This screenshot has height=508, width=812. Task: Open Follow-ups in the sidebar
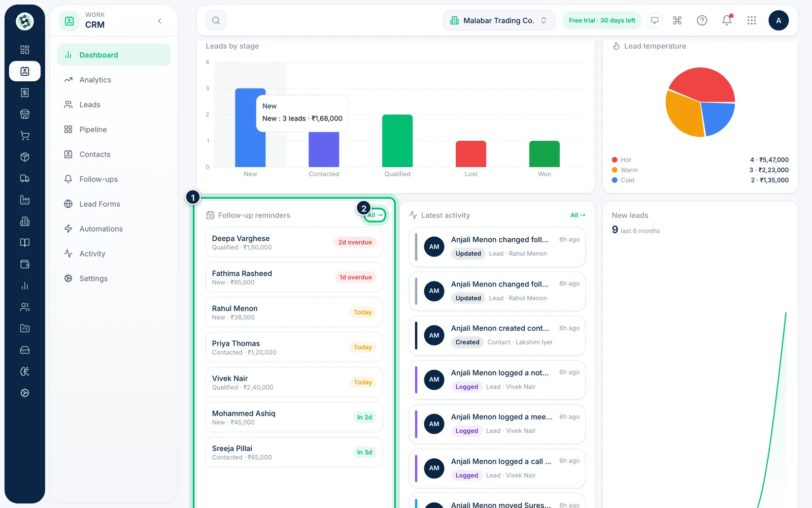pyautogui.click(x=114, y=179)
